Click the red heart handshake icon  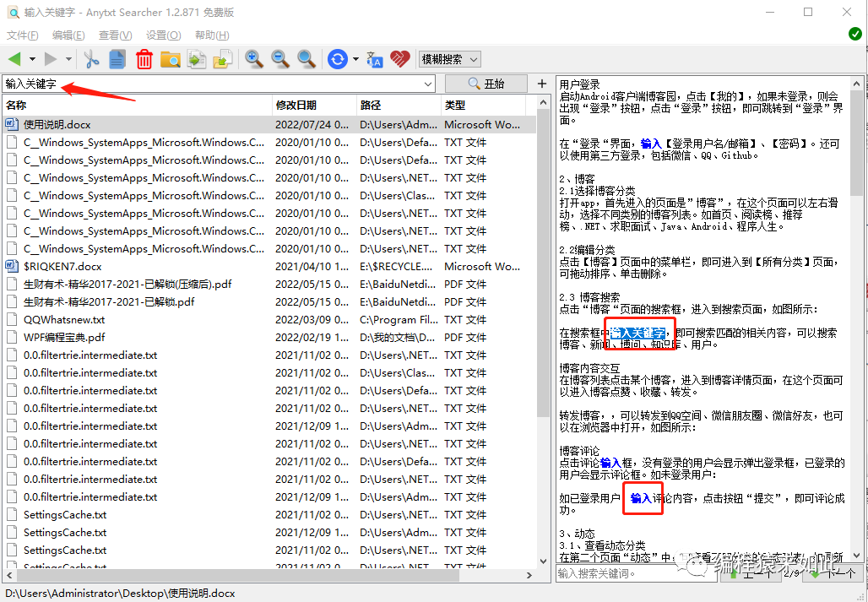coord(399,58)
